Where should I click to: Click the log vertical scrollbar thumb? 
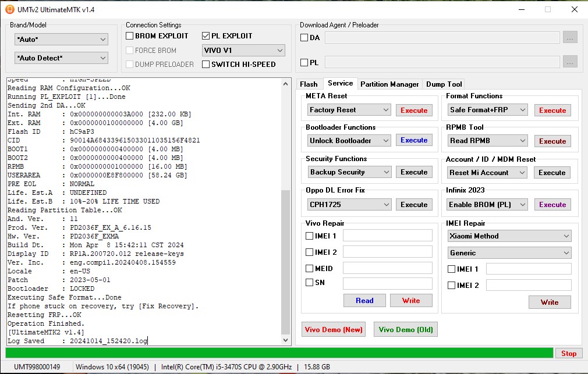tap(285, 262)
